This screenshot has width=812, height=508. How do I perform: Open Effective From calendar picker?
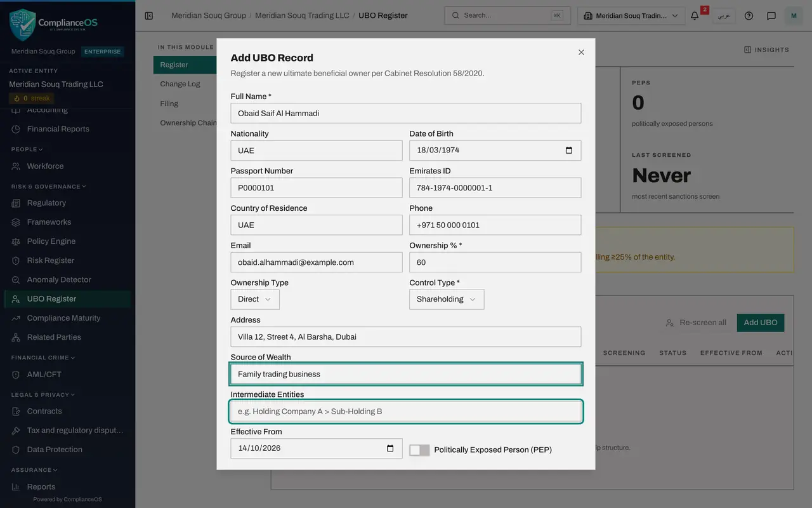(x=390, y=448)
